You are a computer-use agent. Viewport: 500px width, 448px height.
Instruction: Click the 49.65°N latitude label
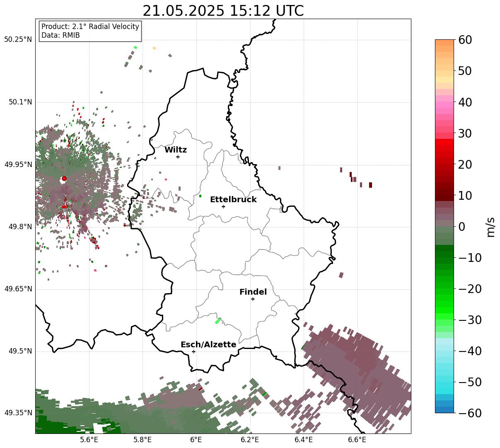18,289
